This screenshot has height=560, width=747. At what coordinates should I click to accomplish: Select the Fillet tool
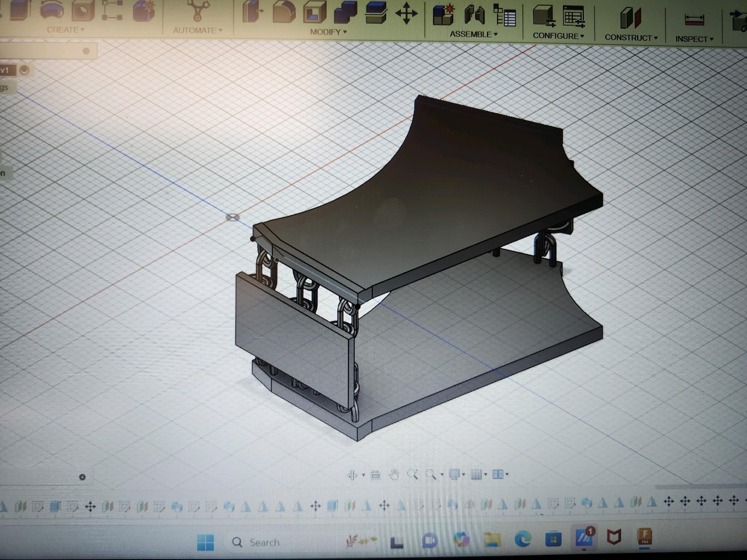coord(284,12)
